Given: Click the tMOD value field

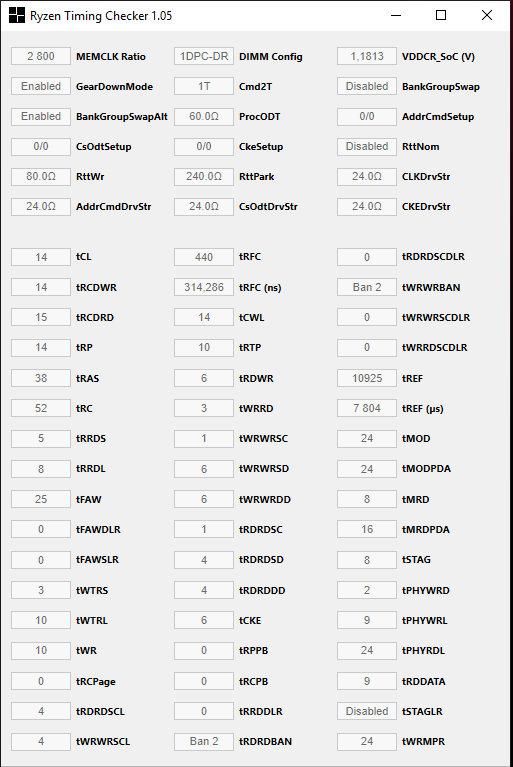Looking at the screenshot, I should click(367, 438).
